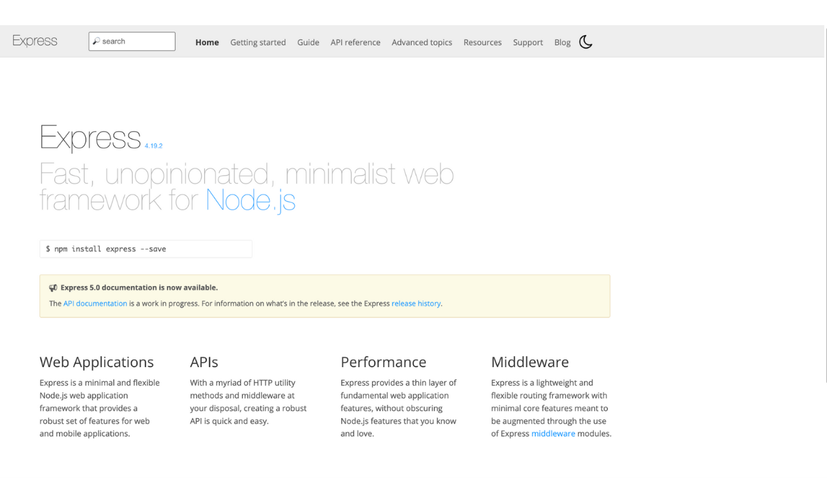Click the 4.19.2 version link
Viewport: 827px width, 504px height.
coord(154,146)
